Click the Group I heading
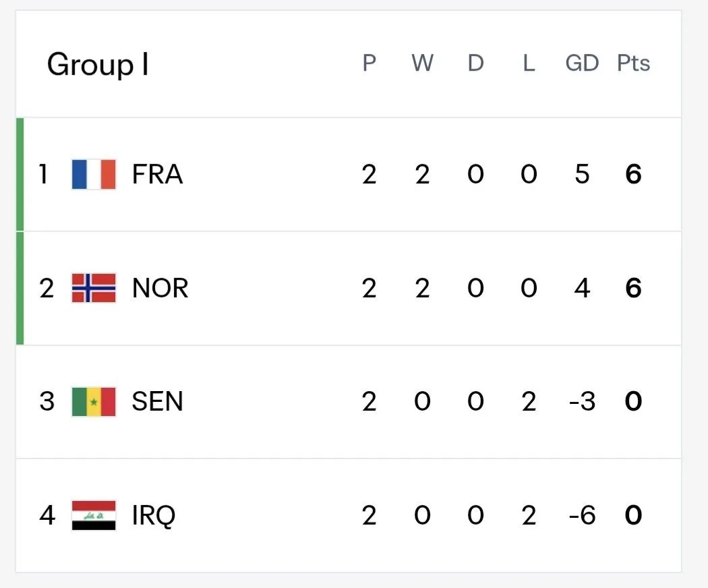708x588 pixels. tap(98, 65)
